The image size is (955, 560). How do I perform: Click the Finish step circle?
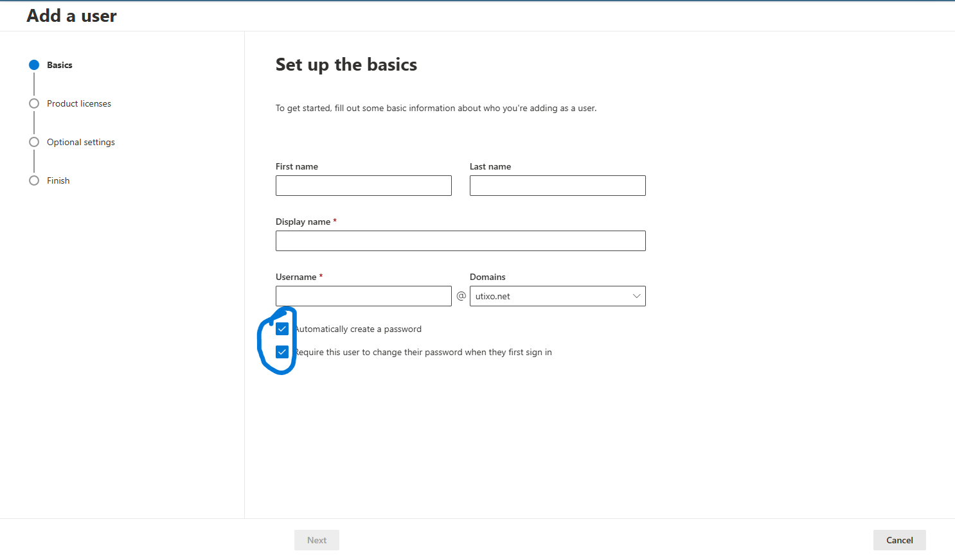pyautogui.click(x=34, y=180)
